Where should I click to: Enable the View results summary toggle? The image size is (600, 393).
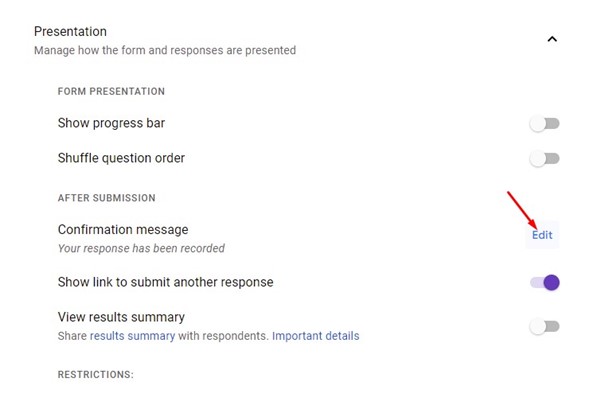[x=545, y=326]
